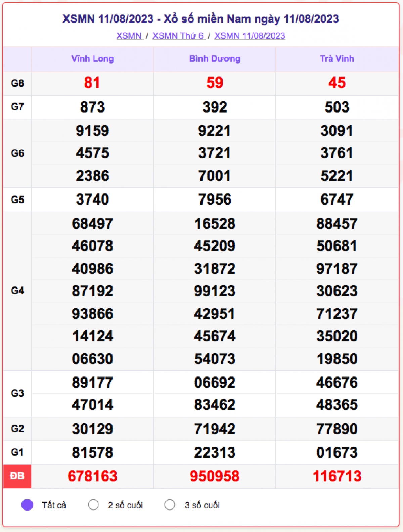Viewport: 403px width, 532px height.
Task: Click G6 number 5221
Action: click(337, 176)
